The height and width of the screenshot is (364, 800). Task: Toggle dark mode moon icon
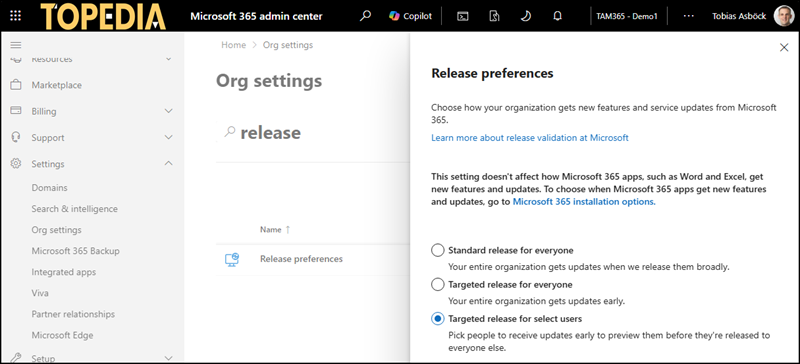point(526,16)
